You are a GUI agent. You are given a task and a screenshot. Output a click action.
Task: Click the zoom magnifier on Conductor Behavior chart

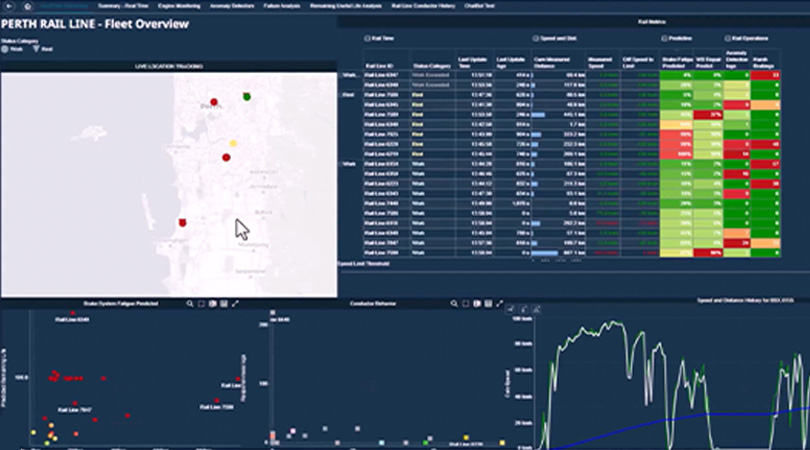(x=454, y=304)
